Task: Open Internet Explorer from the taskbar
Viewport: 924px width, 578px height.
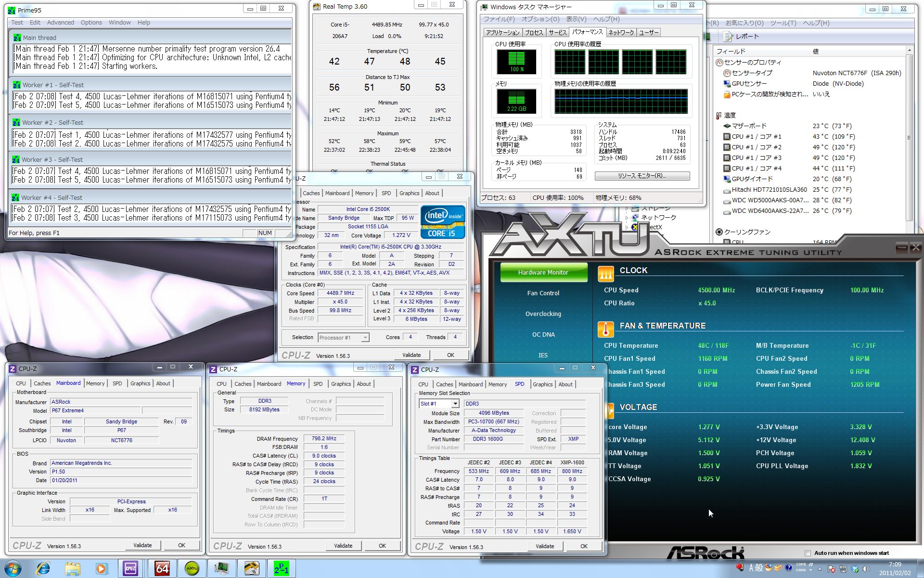Action: (43, 568)
